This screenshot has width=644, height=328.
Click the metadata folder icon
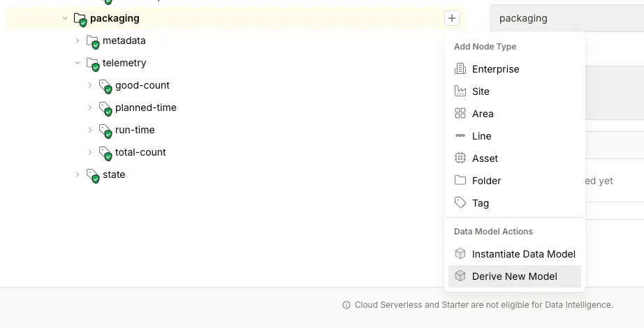click(93, 41)
